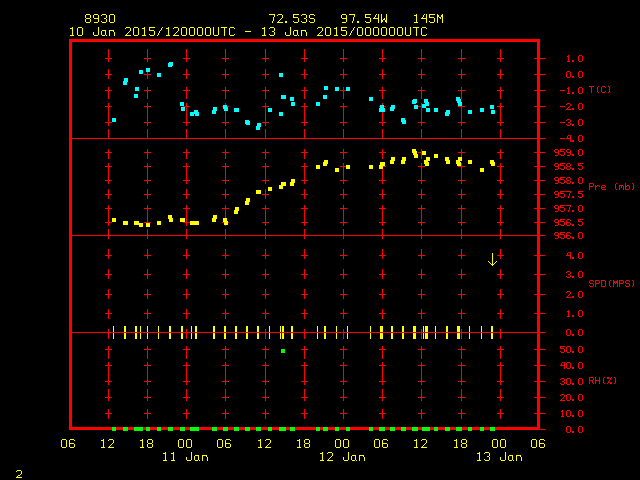Click the -2.0 temperature tick value
Viewport: 640px width, 480px height.
(571, 107)
